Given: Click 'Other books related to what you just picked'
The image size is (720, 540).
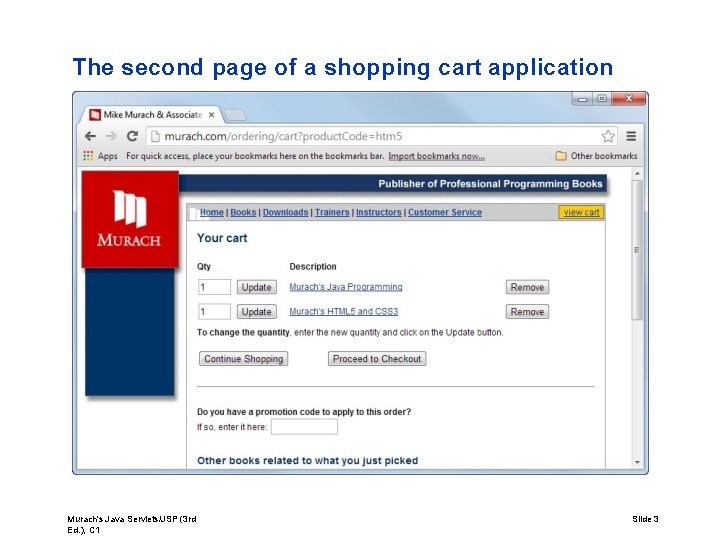Looking at the screenshot, I should click(308, 461).
